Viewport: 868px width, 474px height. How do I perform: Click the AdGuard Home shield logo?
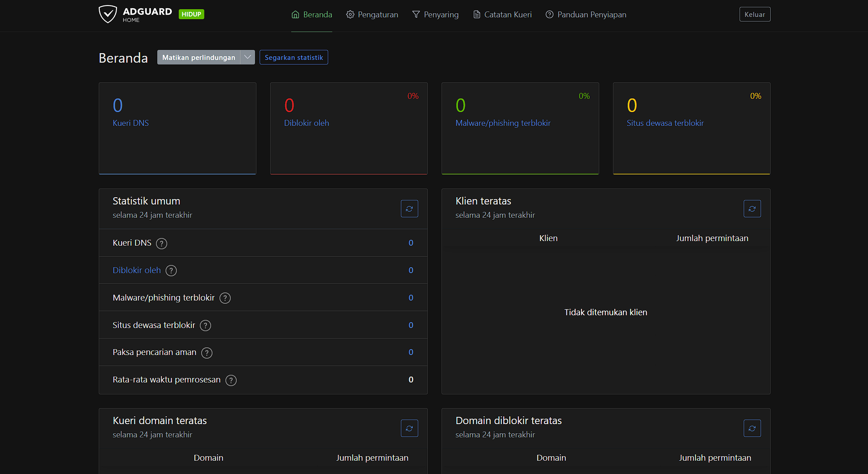108,14
